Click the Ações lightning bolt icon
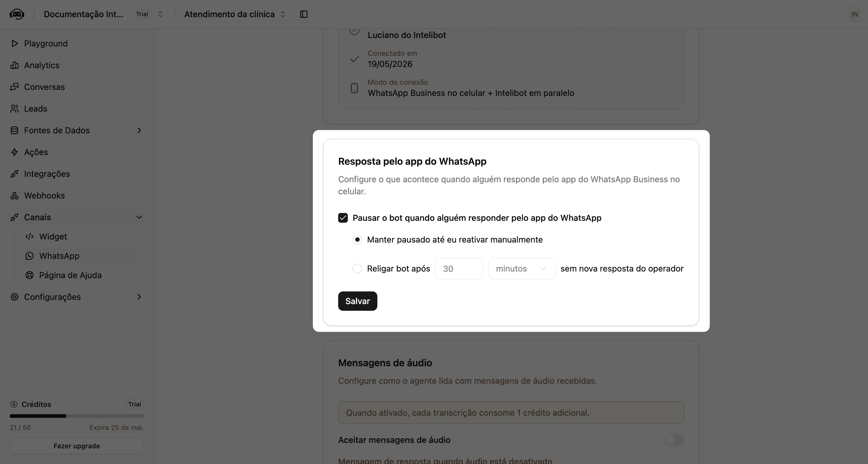 pos(14,152)
